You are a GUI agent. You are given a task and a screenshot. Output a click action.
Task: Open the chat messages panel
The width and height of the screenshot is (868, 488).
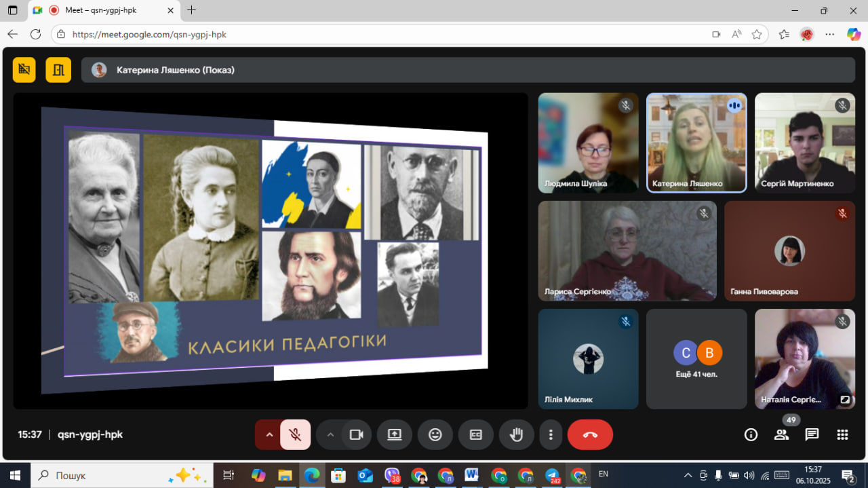812,435
